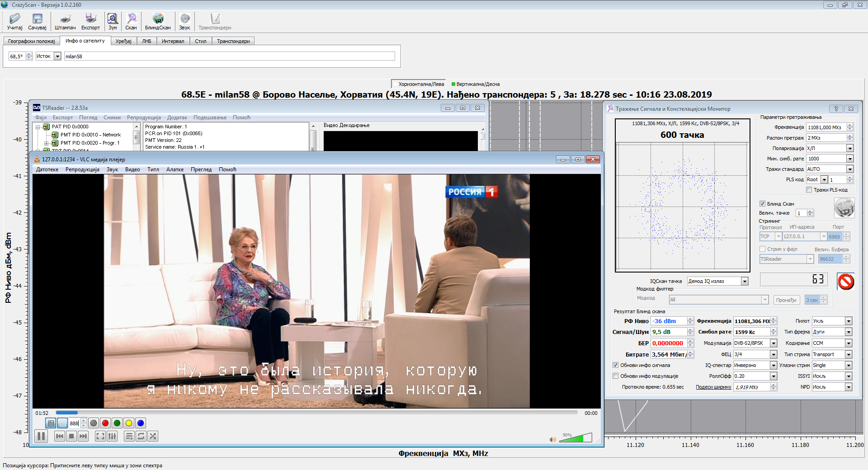
Task: Toggle VLC loop mode
Action: click(141, 436)
